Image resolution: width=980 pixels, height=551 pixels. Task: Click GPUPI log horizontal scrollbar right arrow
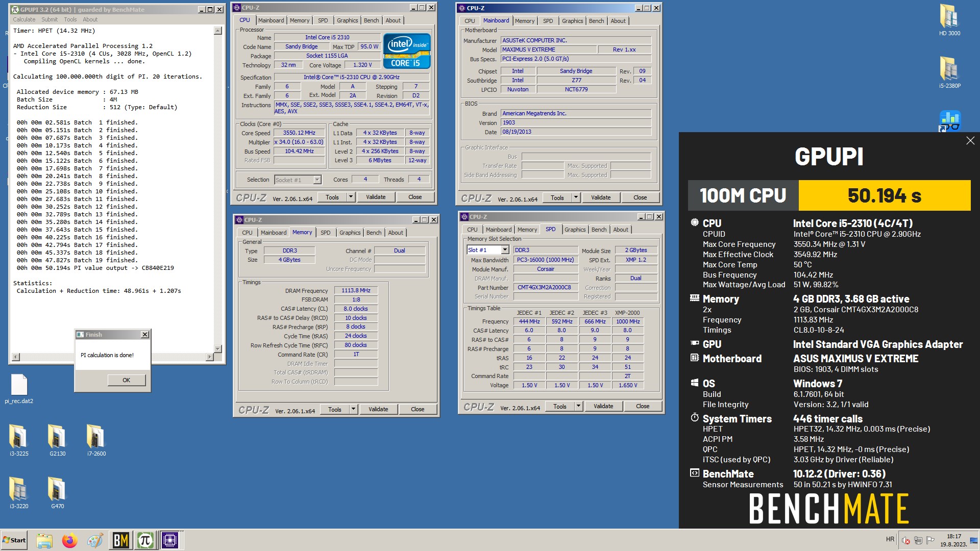209,357
